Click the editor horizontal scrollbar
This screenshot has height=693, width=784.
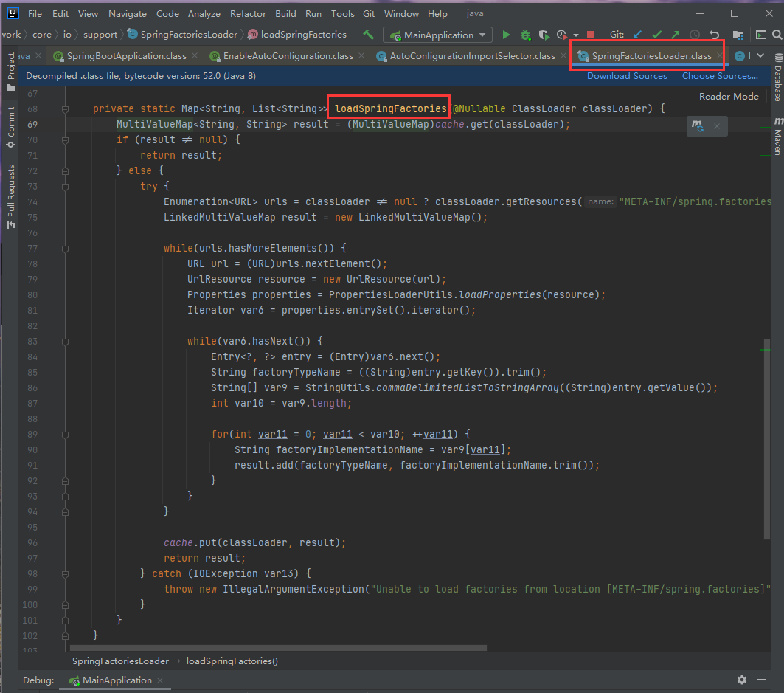click(279, 647)
